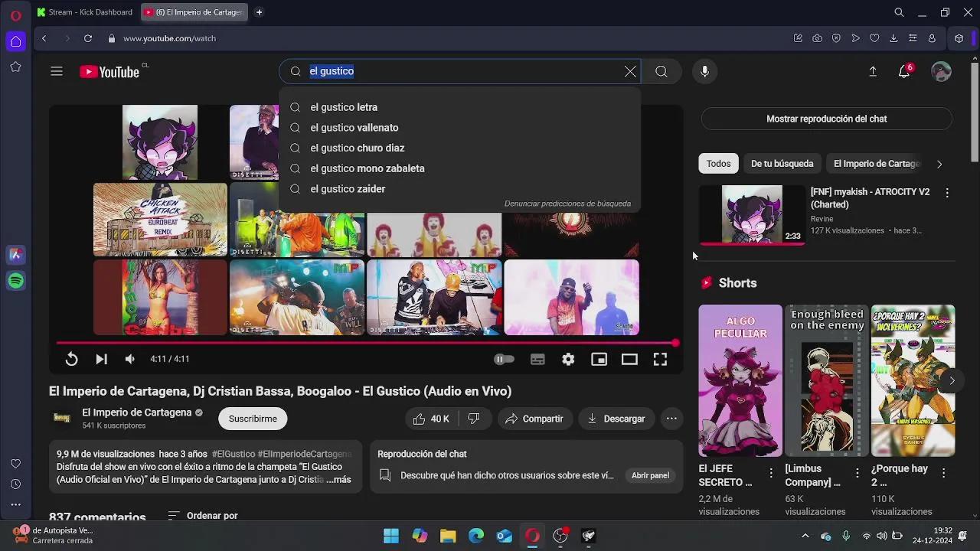Click 'Mostrar reproducción del chat' button
Image resolution: width=980 pixels, height=551 pixels.
pos(826,119)
